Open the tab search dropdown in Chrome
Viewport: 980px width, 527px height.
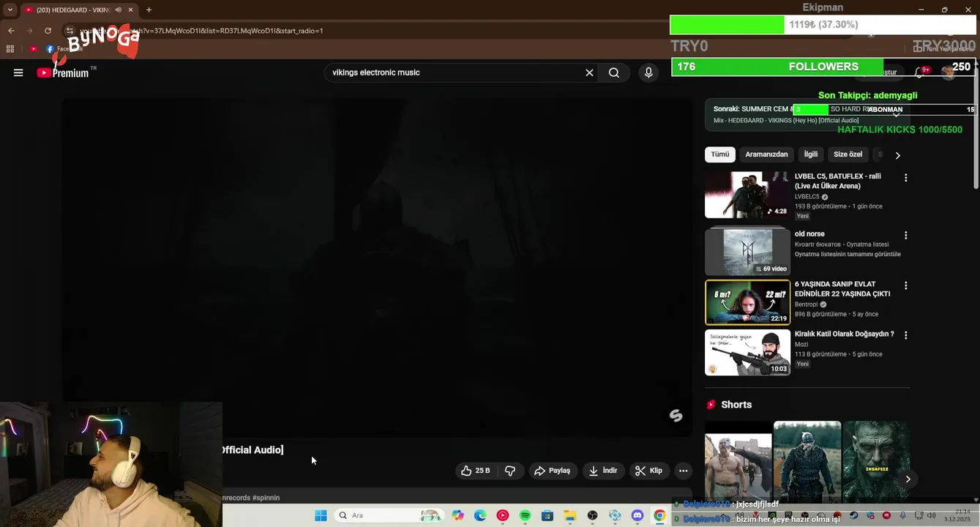tap(10, 10)
